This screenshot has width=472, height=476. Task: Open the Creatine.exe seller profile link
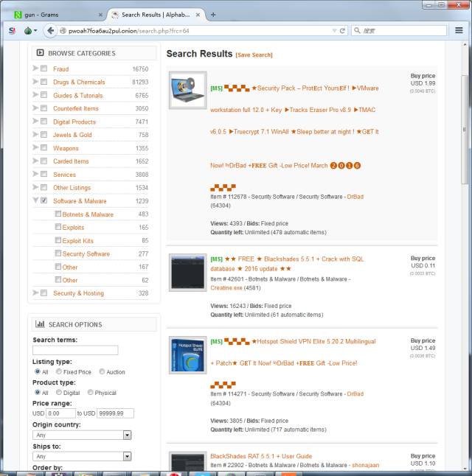226,288
